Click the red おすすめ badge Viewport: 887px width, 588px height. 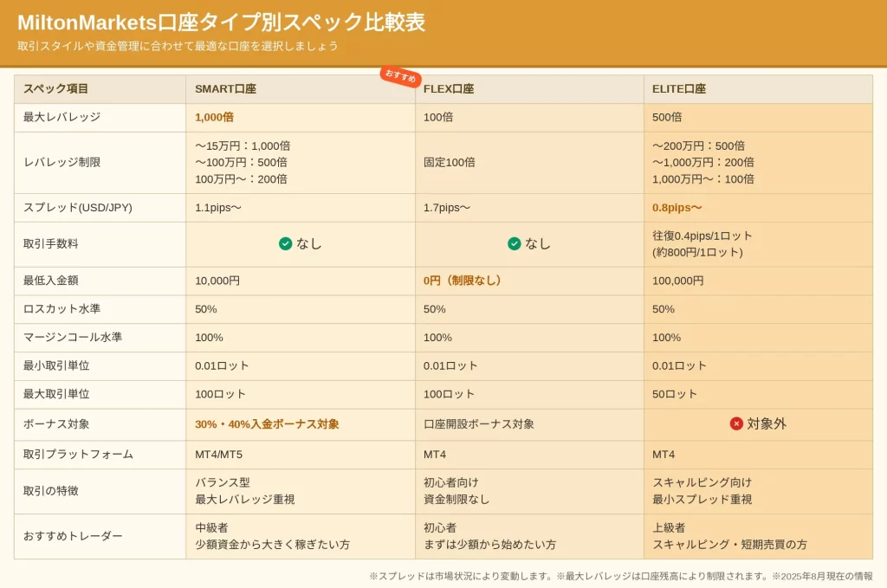400,76
